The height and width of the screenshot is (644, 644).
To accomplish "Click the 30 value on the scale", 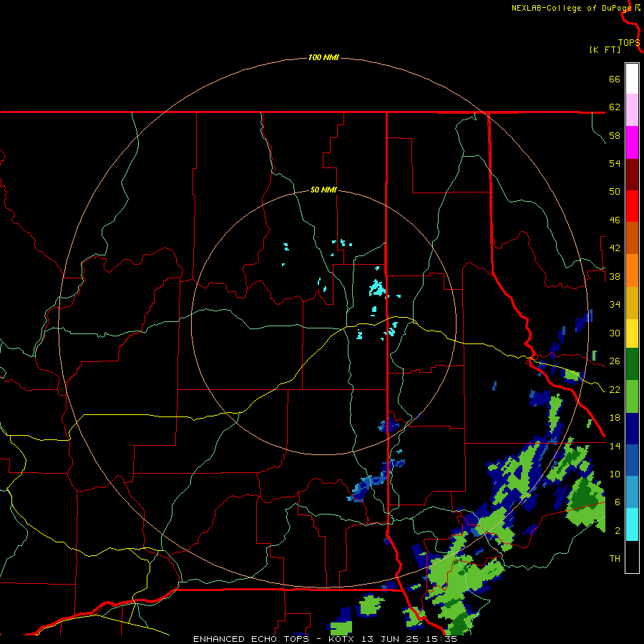I will coord(615,333).
